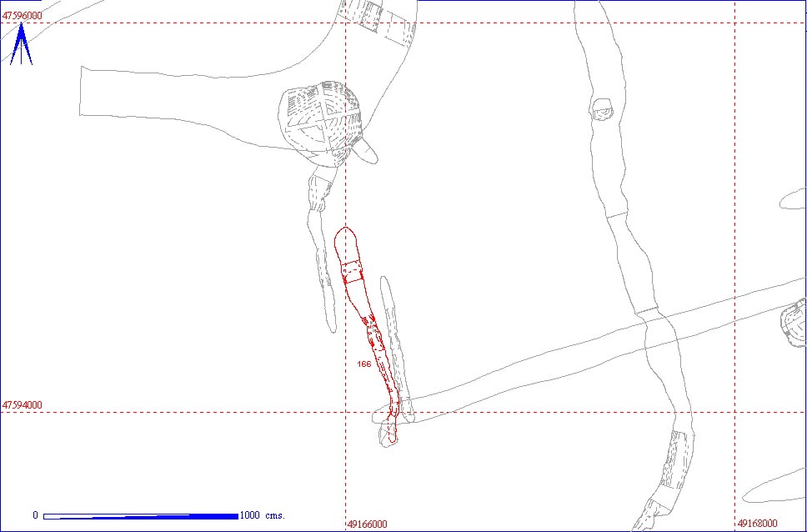Click the blue scale bar

point(141,516)
